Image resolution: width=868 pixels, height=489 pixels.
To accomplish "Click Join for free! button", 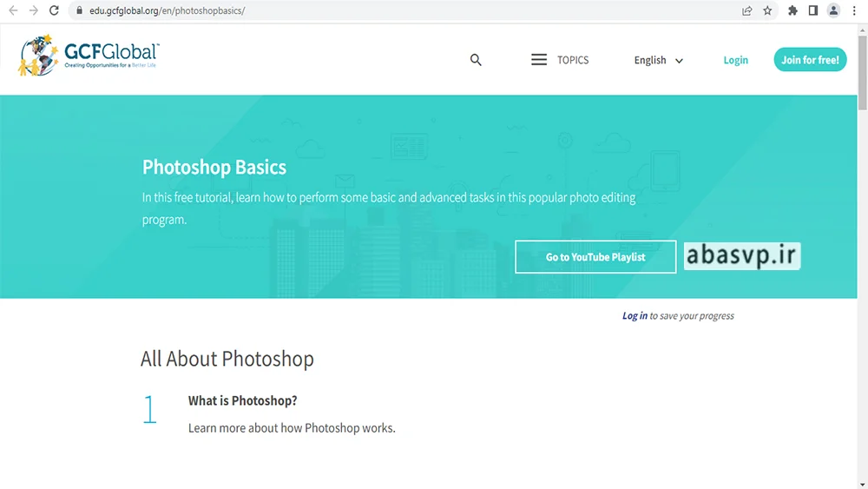I will coord(810,60).
